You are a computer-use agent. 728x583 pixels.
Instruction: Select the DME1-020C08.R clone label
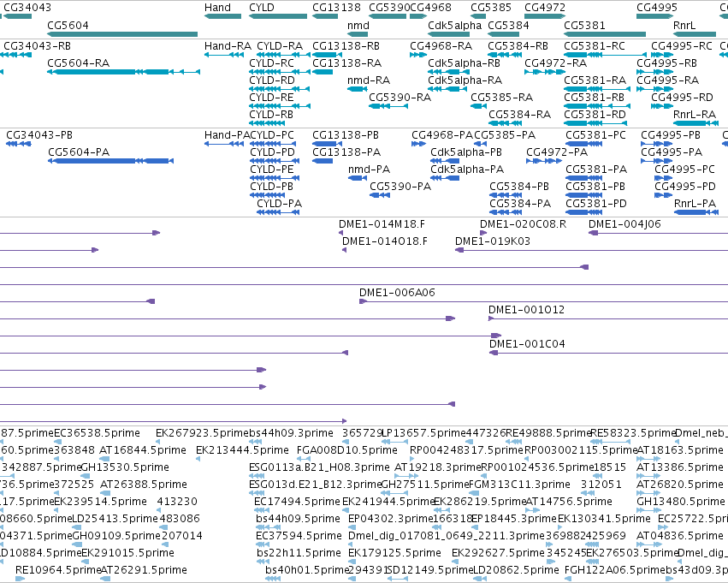[x=524, y=224]
